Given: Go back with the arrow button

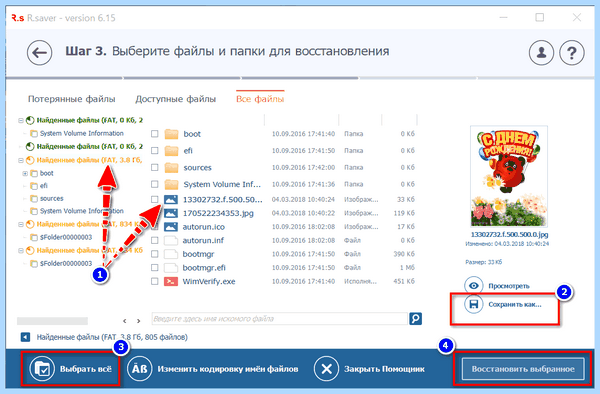Looking at the screenshot, I should click(39, 52).
